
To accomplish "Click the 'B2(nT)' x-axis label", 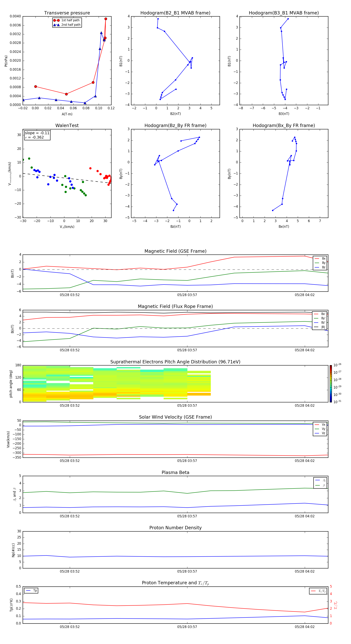I will coord(175,114).
